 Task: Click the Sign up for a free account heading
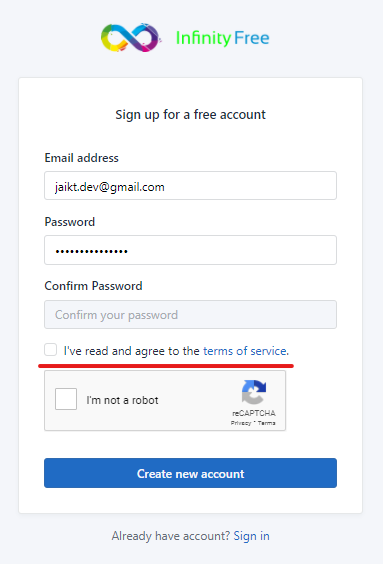pyautogui.click(x=191, y=115)
